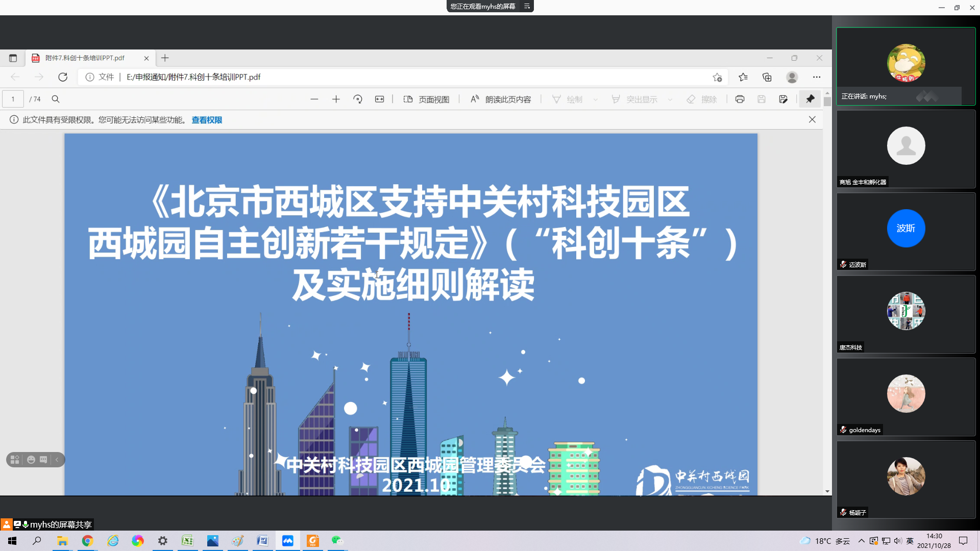Expand the 绘制 draw options dropdown
This screenshot has width=980, height=551.
pos(595,99)
